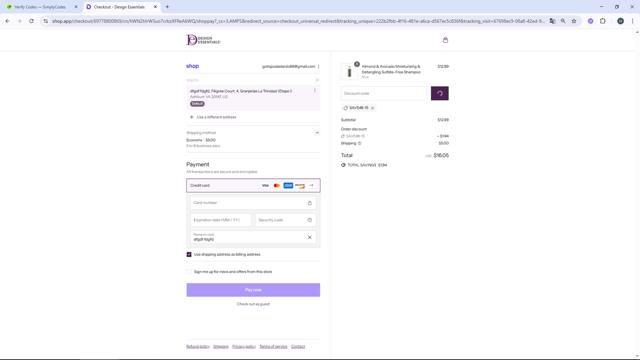Image resolution: width=640 pixels, height=360 pixels.
Task: Expand the Shipping method section
Action: click(317, 133)
